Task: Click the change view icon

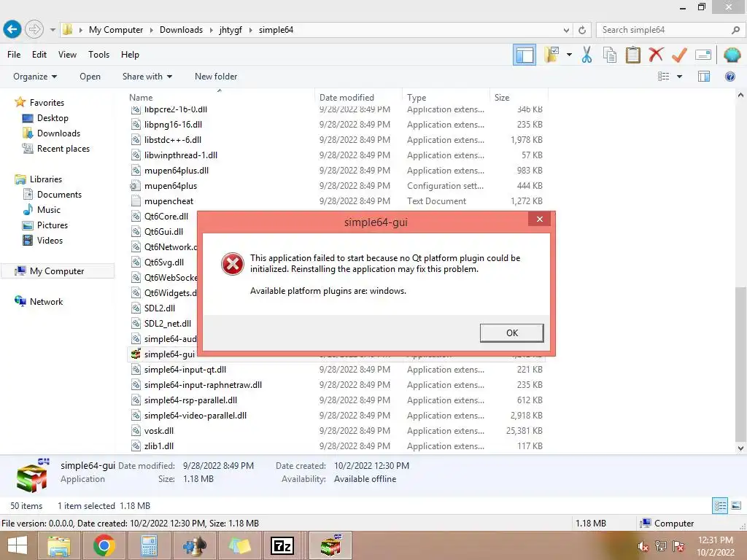Action: click(663, 77)
